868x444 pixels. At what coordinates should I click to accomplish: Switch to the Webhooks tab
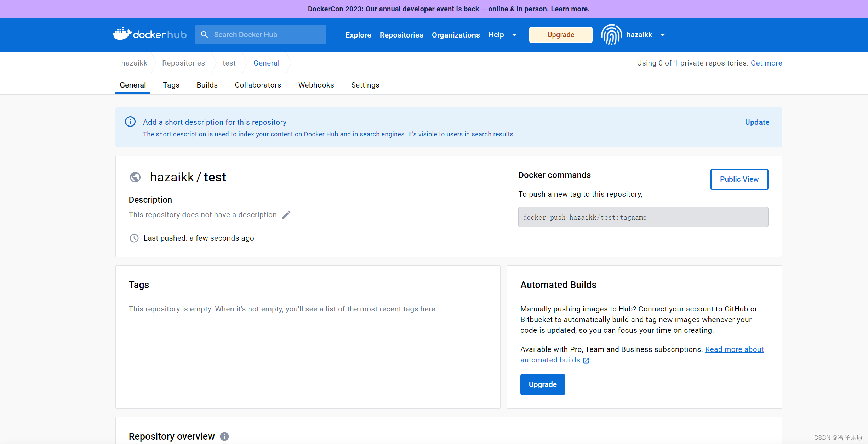[316, 85]
